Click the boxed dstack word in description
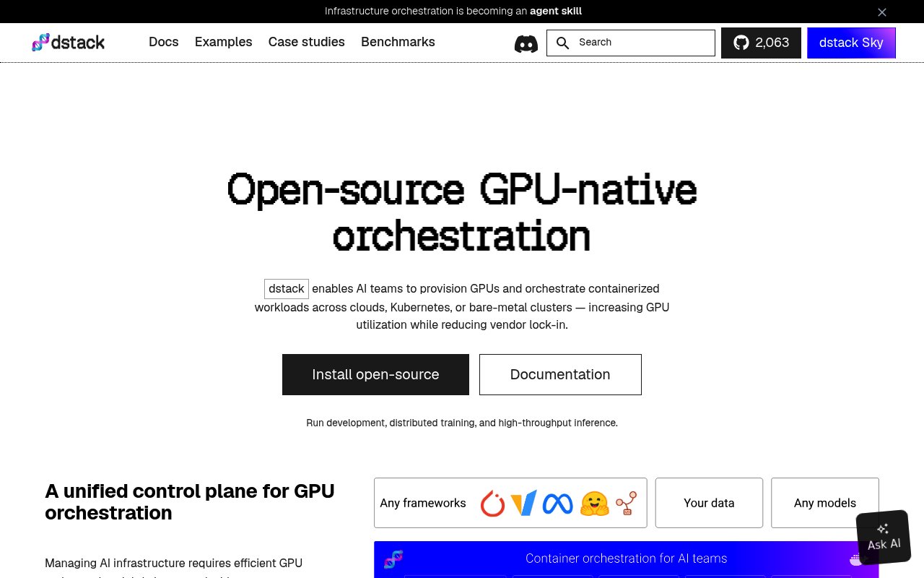This screenshot has width=924, height=578. point(287,289)
